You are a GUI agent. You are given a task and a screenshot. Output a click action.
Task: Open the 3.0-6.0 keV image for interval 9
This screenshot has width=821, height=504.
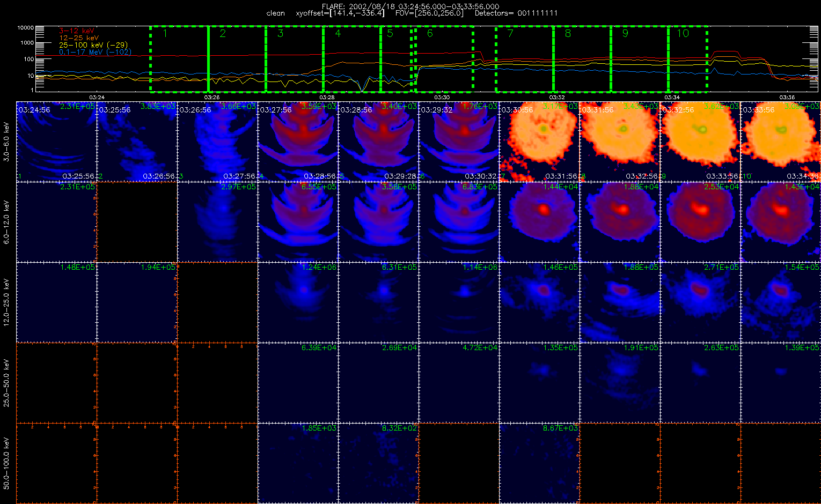[700, 142]
